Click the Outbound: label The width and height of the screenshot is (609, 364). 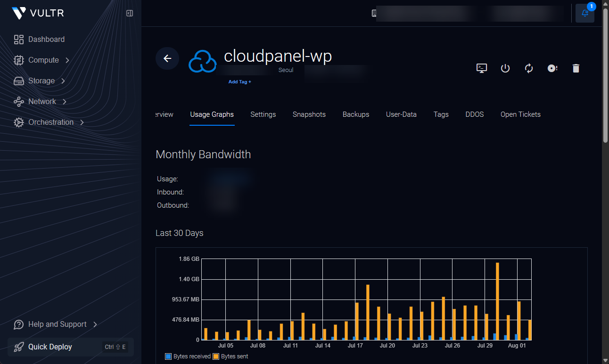click(x=173, y=205)
